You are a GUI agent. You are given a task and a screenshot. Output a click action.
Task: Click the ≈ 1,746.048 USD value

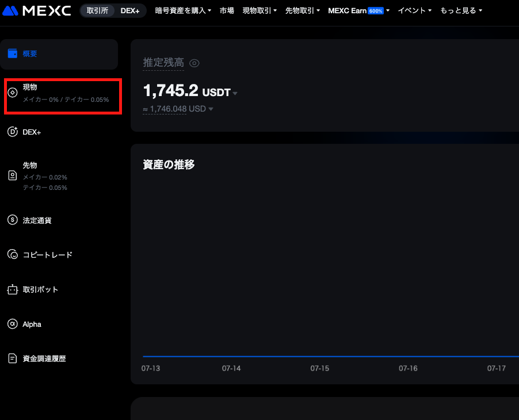[x=174, y=109]
